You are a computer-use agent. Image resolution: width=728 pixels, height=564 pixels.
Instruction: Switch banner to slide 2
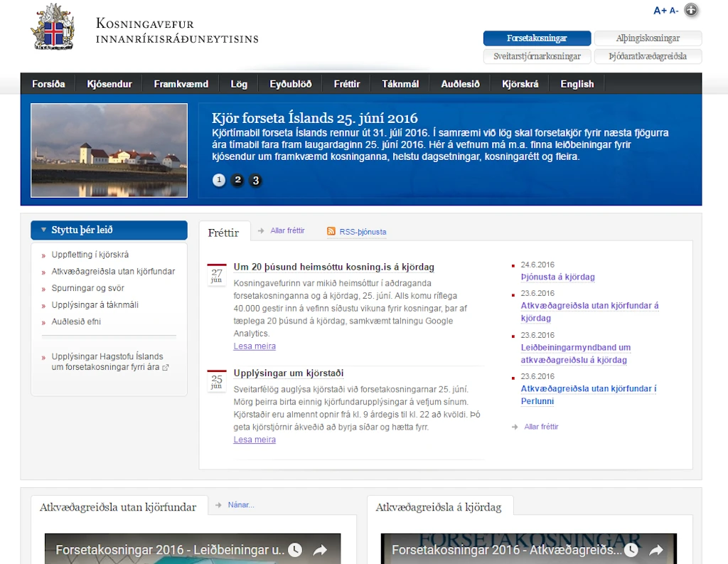(237, 180)
